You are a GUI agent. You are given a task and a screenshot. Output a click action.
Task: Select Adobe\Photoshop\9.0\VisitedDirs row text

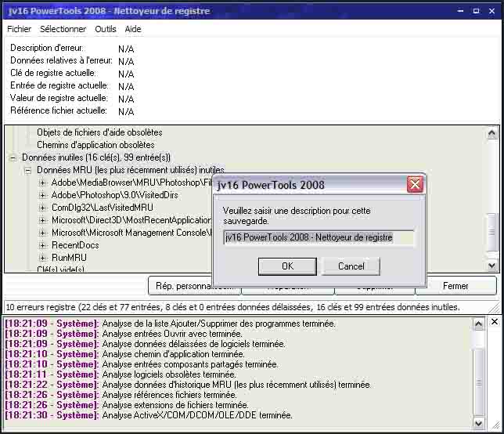click(x=114, y=195)
